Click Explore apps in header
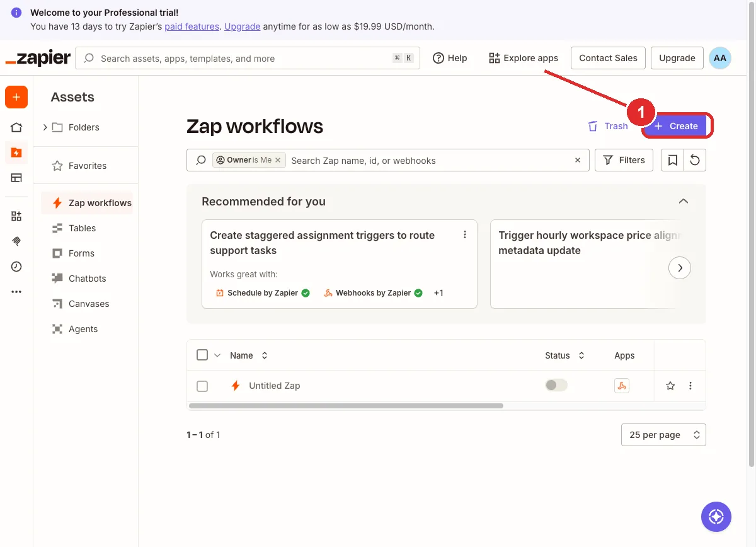The width and height of the screenshot is (756, 547). (524, 58)
